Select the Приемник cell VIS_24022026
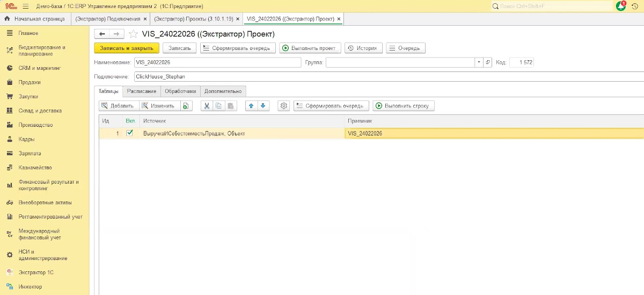Viewport: 644px width, 295px height. (x=494, y=133)
